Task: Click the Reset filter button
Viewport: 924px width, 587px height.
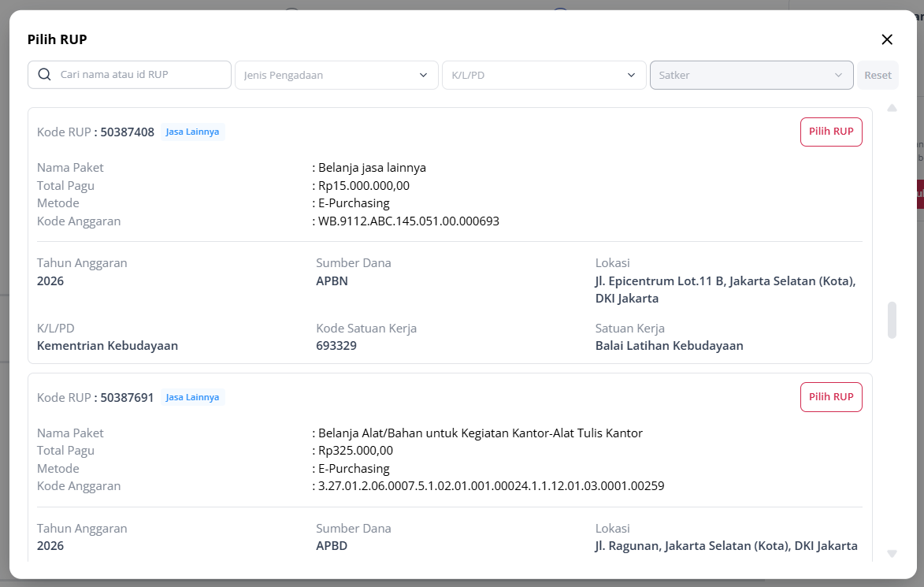Action: pyautogui.click(x=878, y=75)
